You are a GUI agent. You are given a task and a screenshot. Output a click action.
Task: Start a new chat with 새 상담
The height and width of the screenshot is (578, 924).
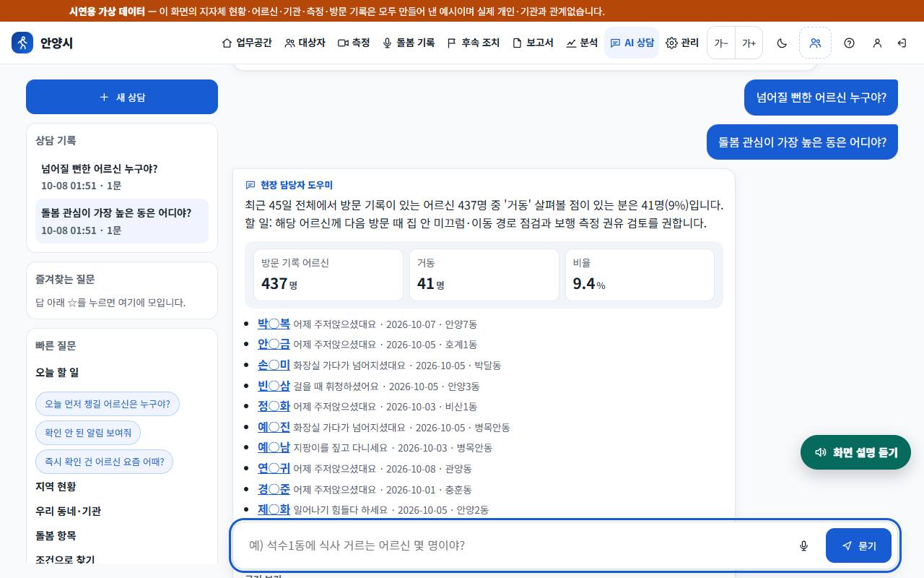click(x=122, y=97)
